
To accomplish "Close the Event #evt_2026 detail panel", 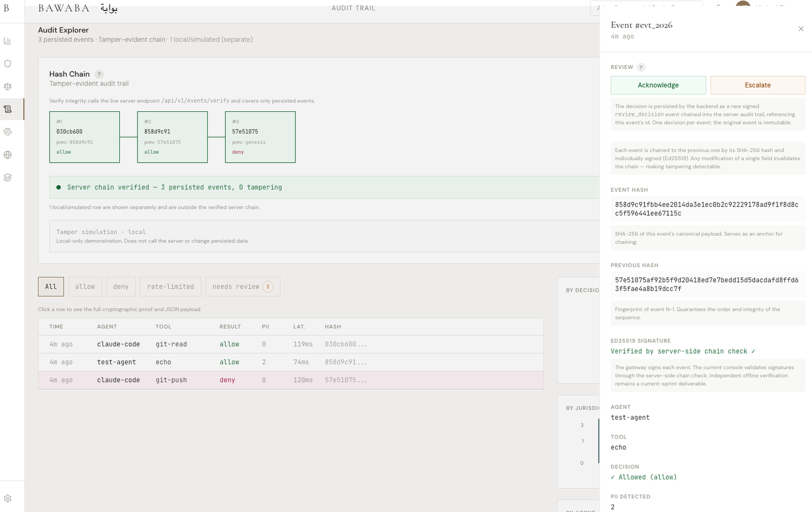I will [x=801, y=29].
